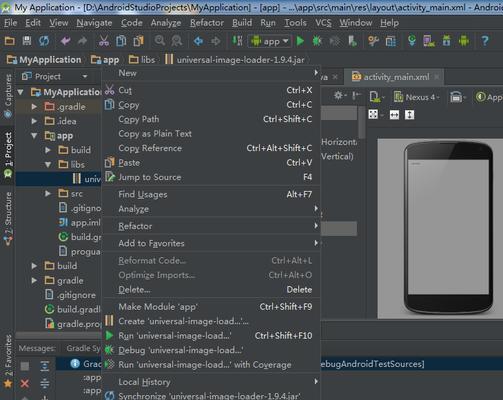
Task: Click the Copy toolbar icon
Action: pyautogui.click(x=121, y=41)
